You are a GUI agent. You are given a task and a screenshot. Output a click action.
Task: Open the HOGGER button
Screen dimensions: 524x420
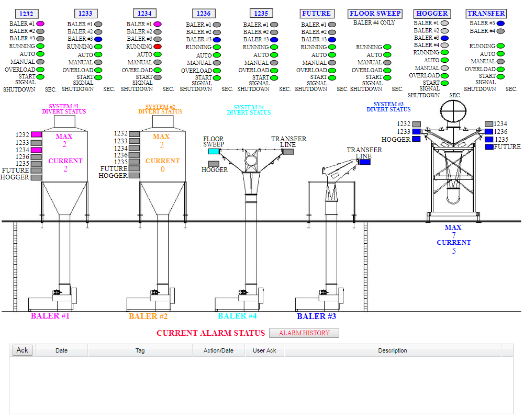(x=432, y=14)
